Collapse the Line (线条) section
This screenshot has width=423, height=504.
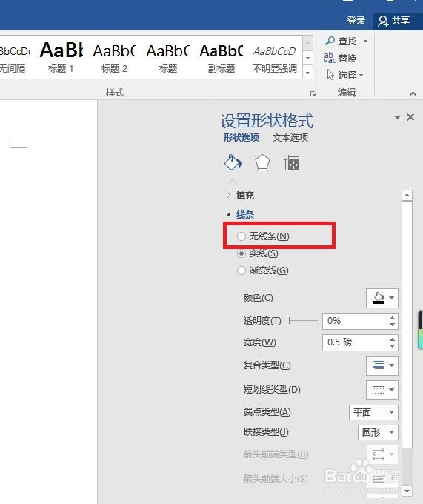click(228, 214)
